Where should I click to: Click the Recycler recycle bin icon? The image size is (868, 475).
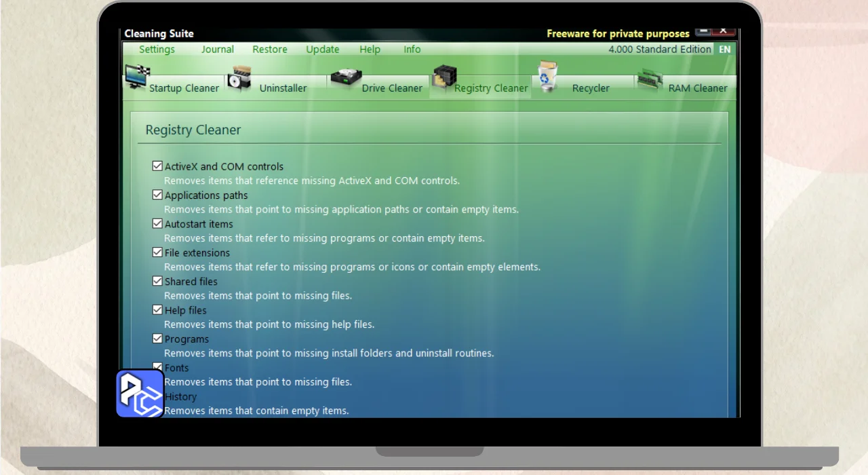(x=547, y=77)
